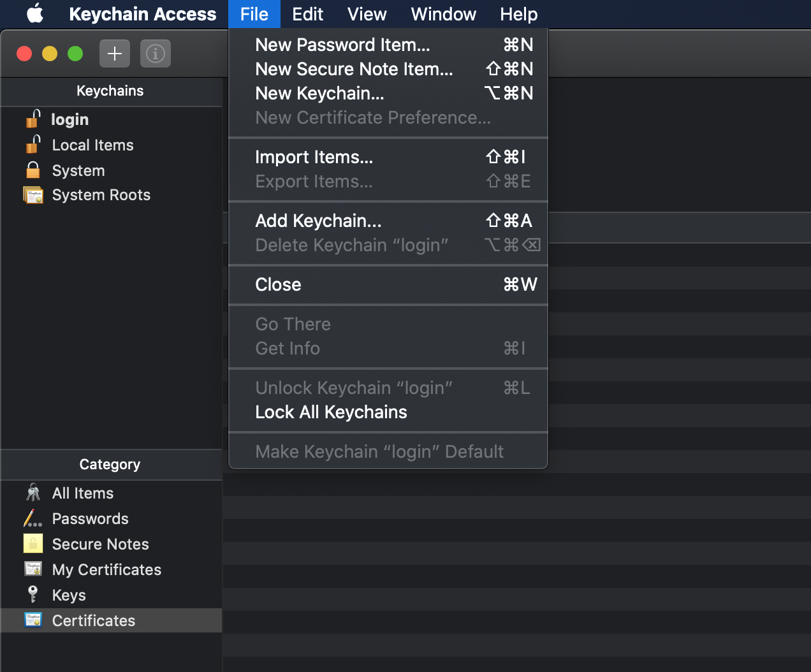
Task: Click the info toolbar button
Action: (x=156, y=54)
